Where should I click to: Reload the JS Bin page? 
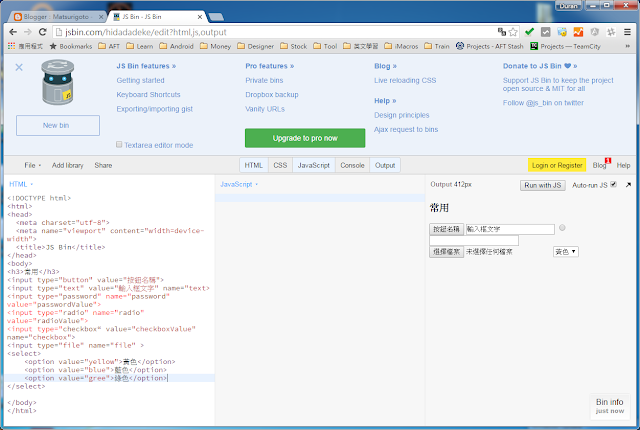pos(42,32)
